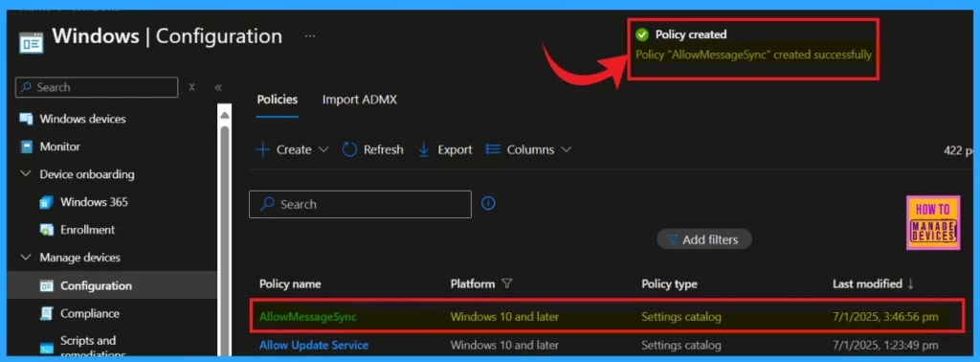Click the Monitor icon in sidebar
Image resolution: width=980 pixels, height=362 pixels.
point(26,147)
